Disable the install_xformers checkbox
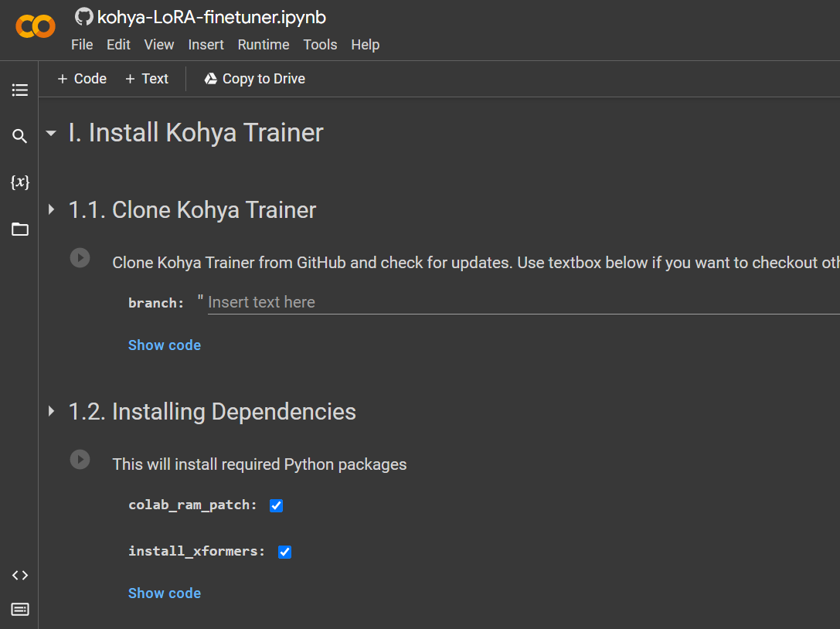This screenshot has height=629, width=840. tap(284, 552)
